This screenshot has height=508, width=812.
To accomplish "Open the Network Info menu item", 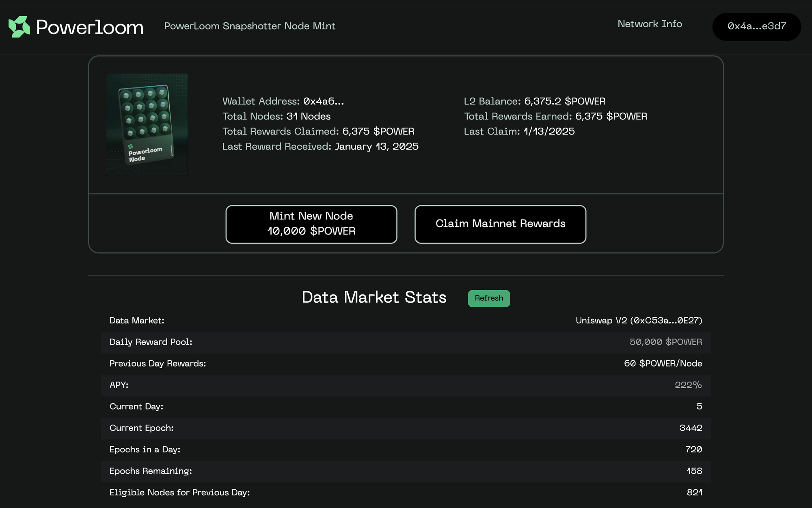I will point(650,24).
